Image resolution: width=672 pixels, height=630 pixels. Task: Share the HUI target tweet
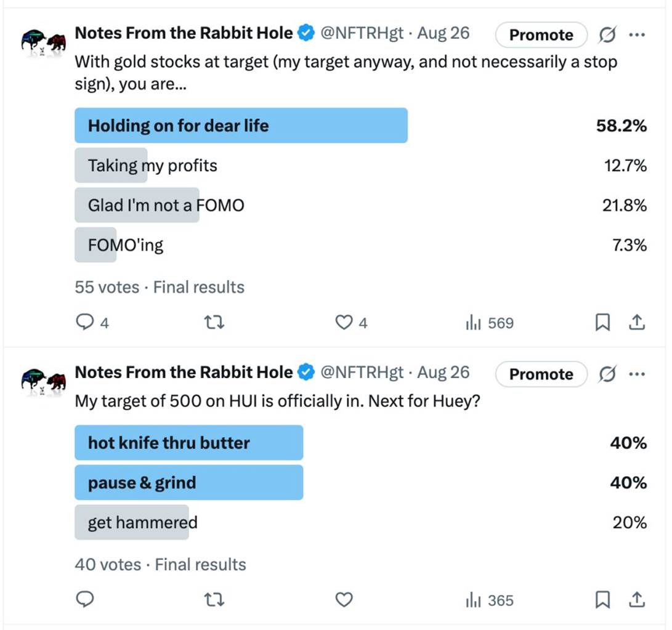[x=636, y=599]
